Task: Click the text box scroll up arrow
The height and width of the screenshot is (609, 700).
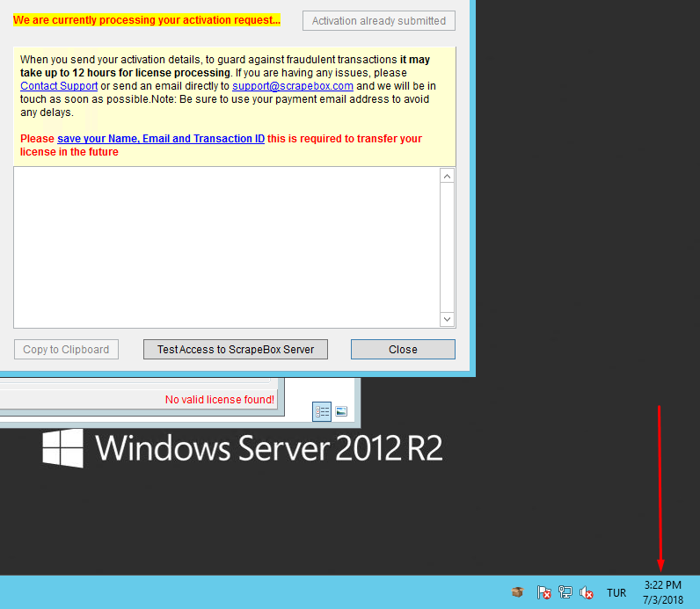Action: [x=447, y=177]
